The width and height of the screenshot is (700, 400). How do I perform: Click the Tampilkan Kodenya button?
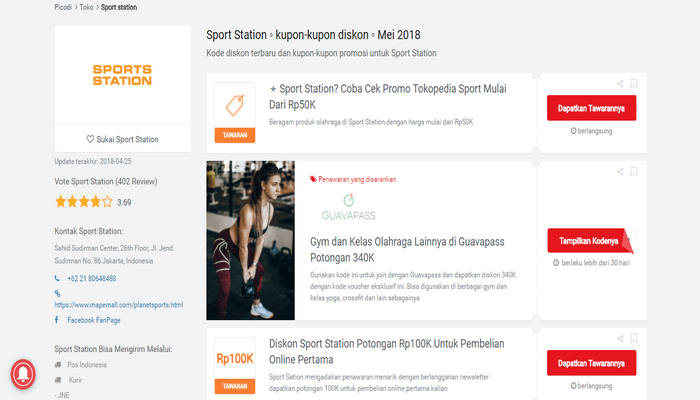pos(590,241)
